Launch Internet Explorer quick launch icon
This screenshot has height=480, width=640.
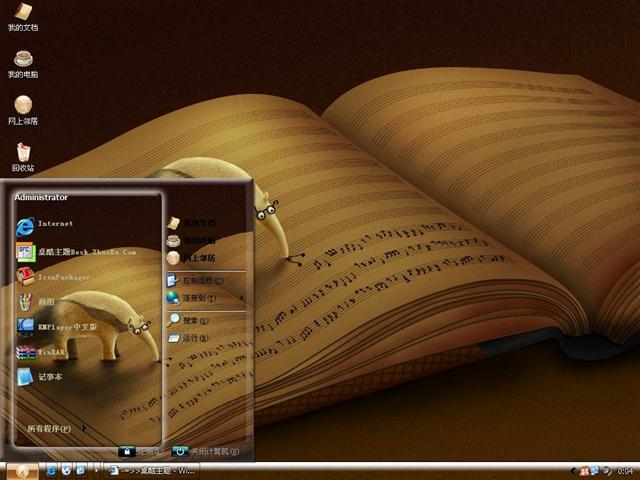click(x=51, y=471)
